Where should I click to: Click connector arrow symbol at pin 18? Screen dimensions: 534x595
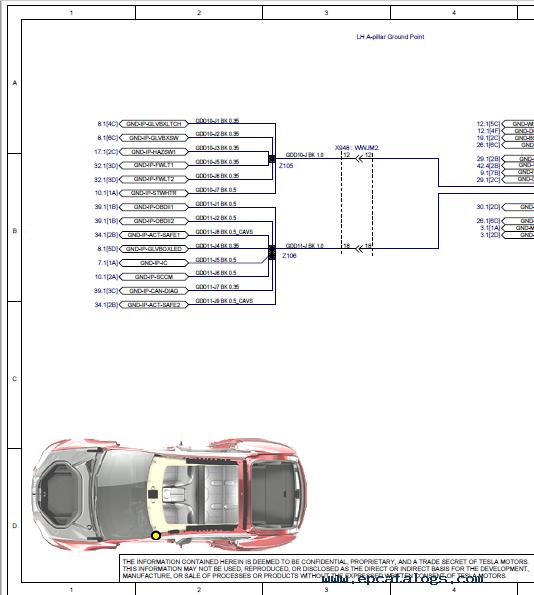tap(359, 249)
